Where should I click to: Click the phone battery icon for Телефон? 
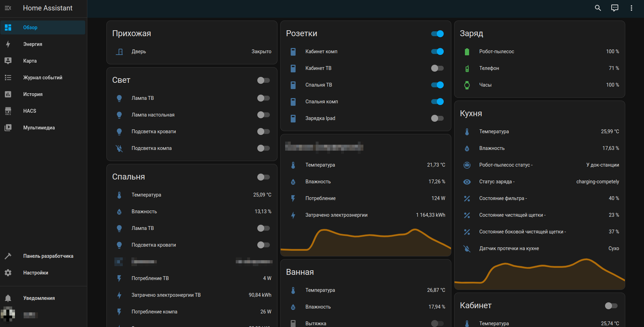[x=467, y=68]
